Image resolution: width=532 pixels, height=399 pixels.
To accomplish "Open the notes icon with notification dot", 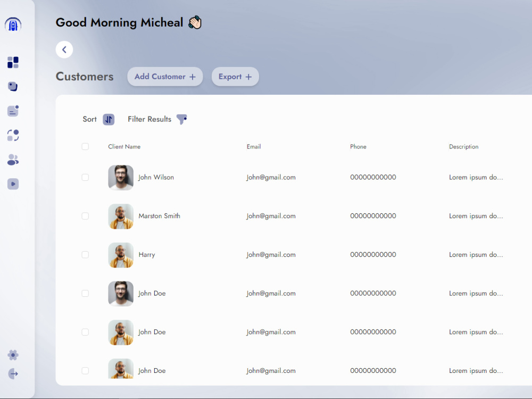I will point(13,111).
